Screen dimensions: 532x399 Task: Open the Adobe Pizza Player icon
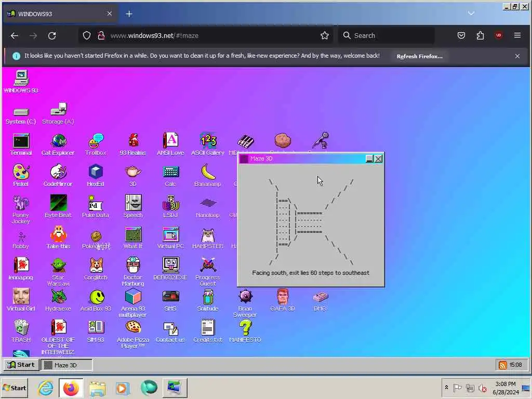tap(133, 334)
